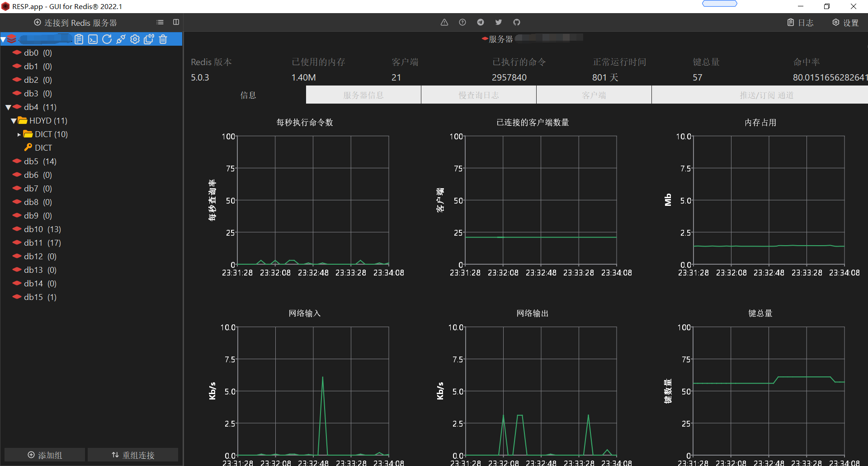
Task: Duplicate the connection with the copy icon
Action: pyautogui.click(x=149, y=39)
